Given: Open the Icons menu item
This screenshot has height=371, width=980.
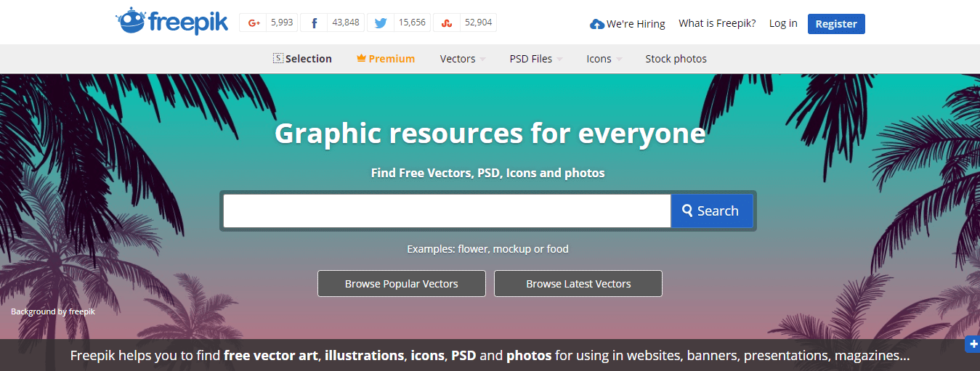Looking at the screenshot, I should [599, 59].
